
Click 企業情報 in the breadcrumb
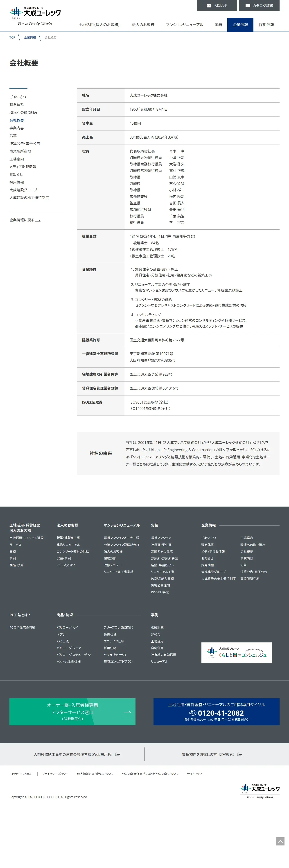[x=30, y=37]
